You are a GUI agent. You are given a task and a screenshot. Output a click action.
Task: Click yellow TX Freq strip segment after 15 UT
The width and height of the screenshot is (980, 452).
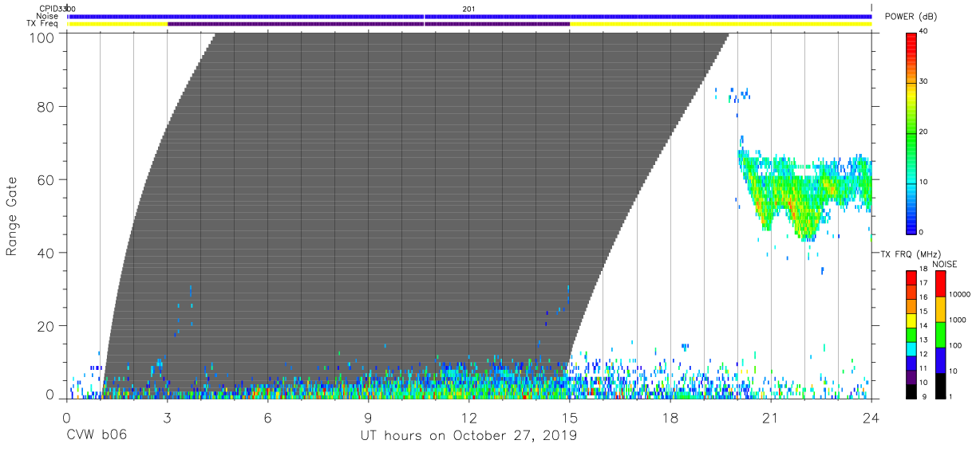pos(721,24)
